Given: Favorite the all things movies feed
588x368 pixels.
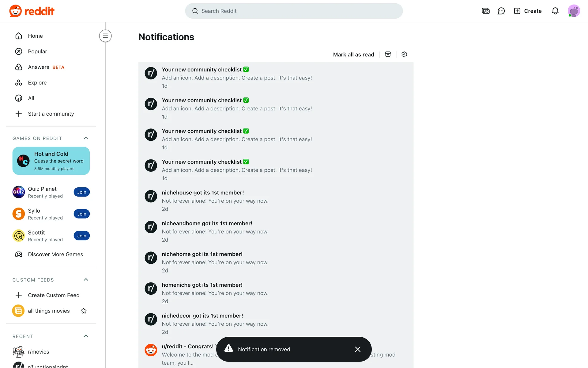Looking at the screenshot, I should pyautogui.click(x=84, y=311).
